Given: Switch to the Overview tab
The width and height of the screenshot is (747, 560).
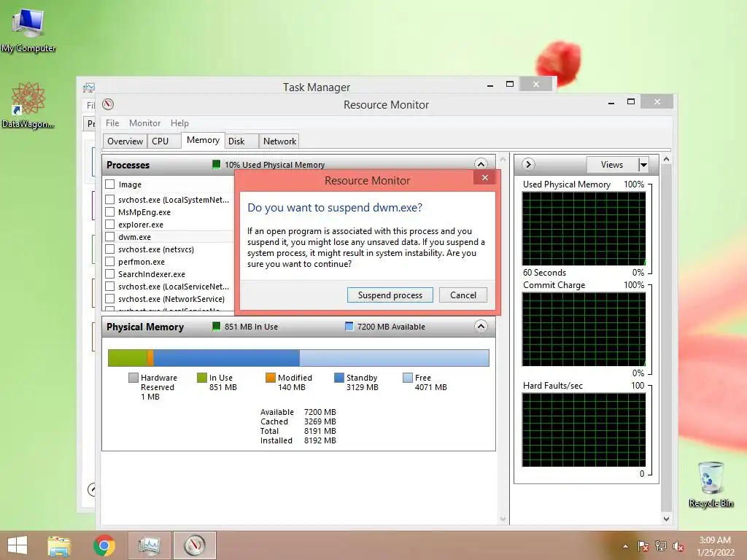Looking at the screenshot, I should 125,141.
